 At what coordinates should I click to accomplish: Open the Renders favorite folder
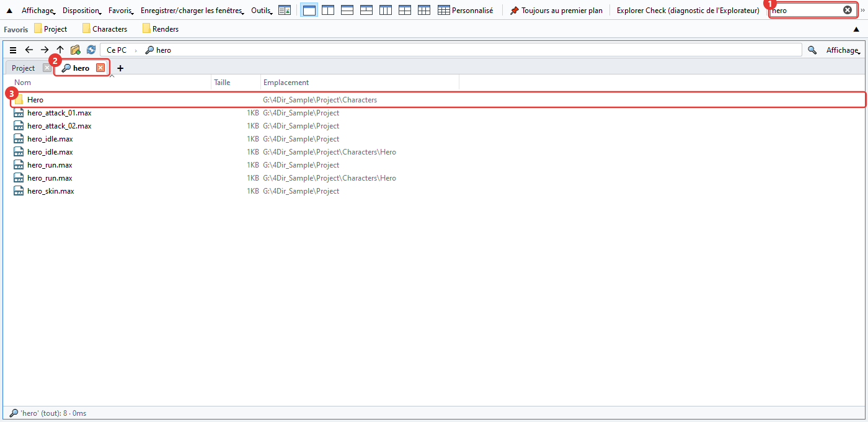pyautogui.click(x=160, y=29)
